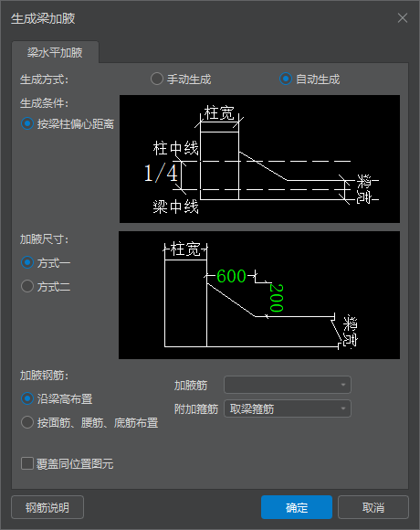Viewport: 420px width, 530px height.
Task: Open the 附加箍筋 dropdown showing 取梁箍筋
Action: click(288, 408)
